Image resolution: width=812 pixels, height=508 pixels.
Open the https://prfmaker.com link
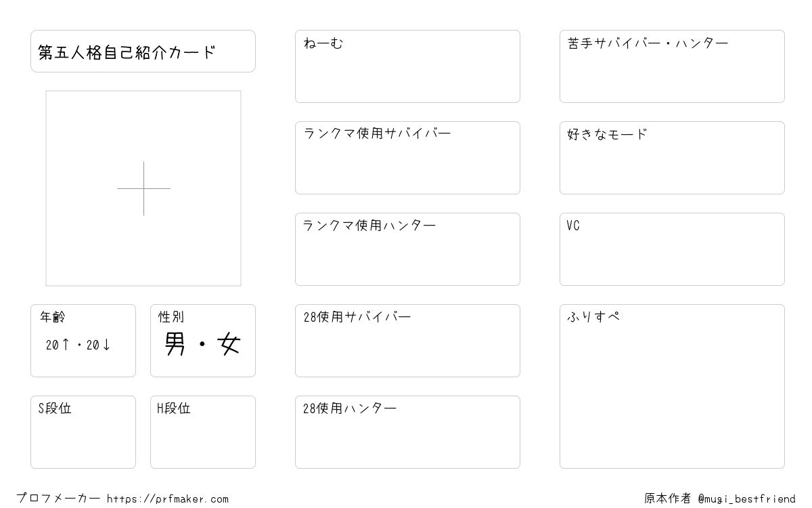[x=168, y=499]
